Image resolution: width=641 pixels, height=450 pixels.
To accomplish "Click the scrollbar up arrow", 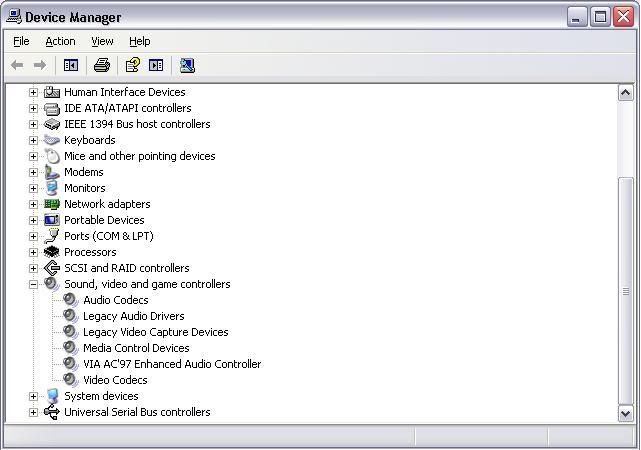I will coord(625,93).
